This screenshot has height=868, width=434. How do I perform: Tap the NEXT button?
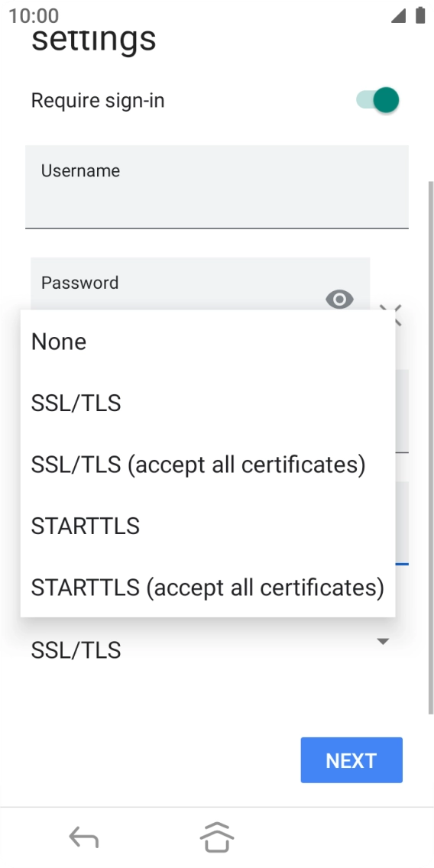[x=351, y=760]
